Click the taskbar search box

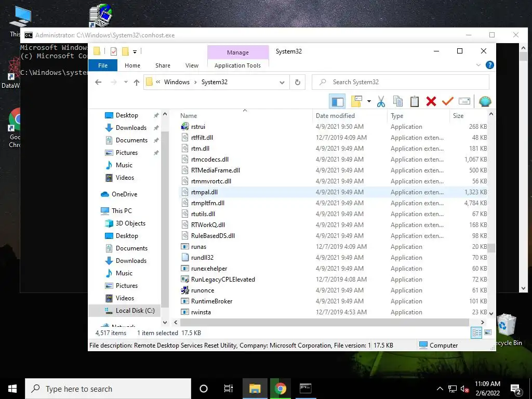pyautogui.click(x=108, y=389)
